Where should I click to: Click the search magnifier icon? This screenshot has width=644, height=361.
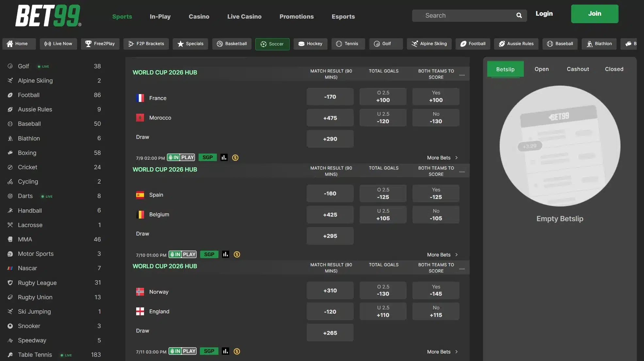pos(519,15)
